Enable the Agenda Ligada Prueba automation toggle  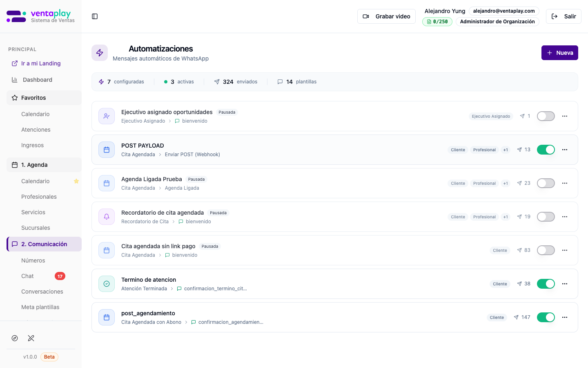point(546,183)
